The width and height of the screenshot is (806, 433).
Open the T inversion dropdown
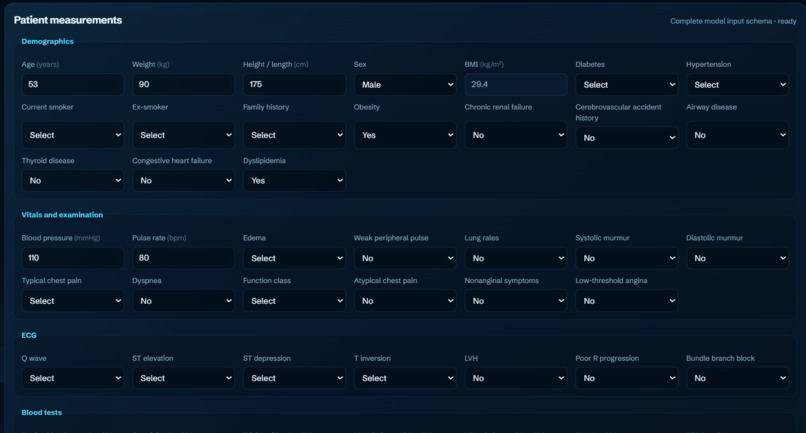coord(405,378)
